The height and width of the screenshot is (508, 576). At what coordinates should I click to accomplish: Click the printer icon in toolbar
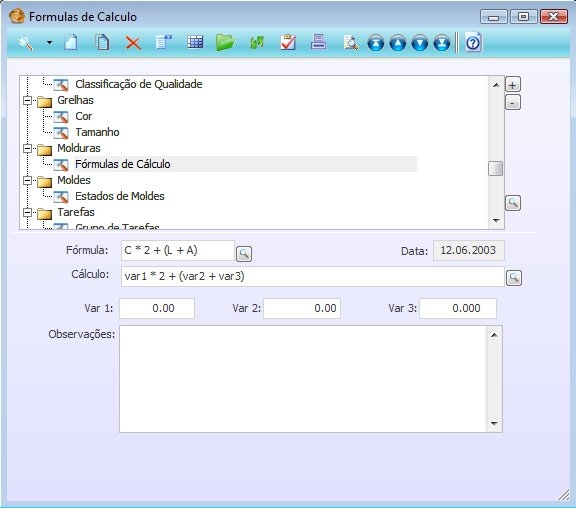(x=318, y=42)
